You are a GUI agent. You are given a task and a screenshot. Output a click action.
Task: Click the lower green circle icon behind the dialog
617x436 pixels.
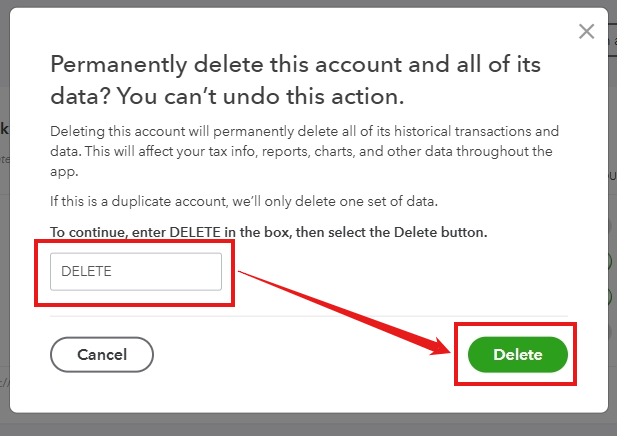point(611,297)
